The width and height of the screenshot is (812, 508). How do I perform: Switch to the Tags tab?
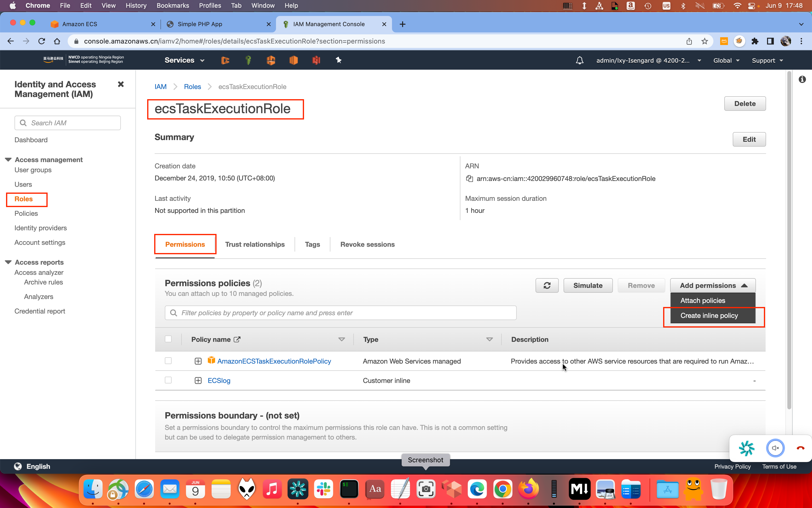coord(312,244)
